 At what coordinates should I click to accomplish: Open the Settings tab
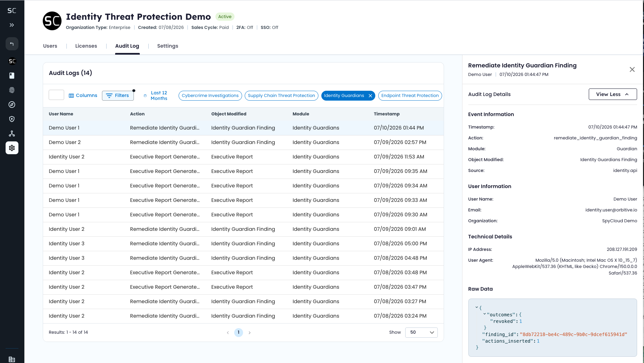[168, 46]
